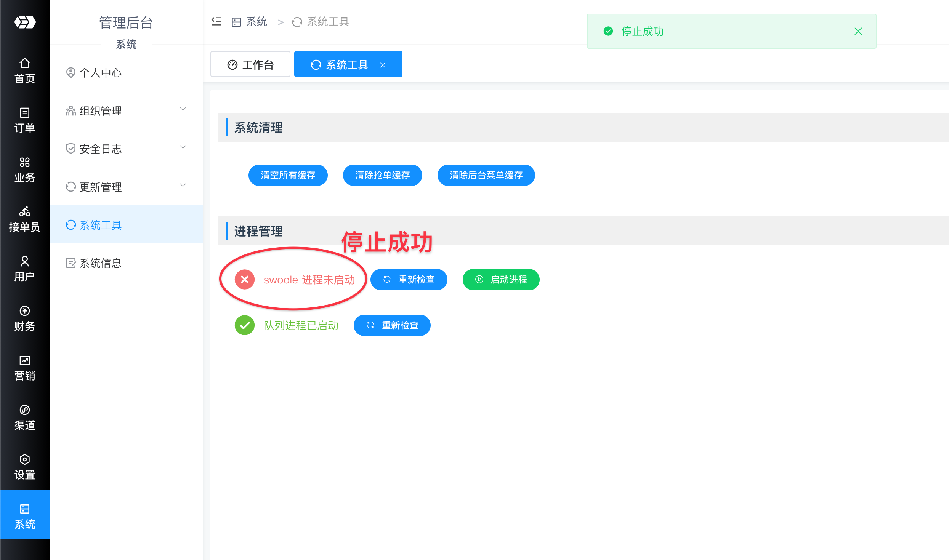Go to 首页 home in sidebar

point(25,71)
